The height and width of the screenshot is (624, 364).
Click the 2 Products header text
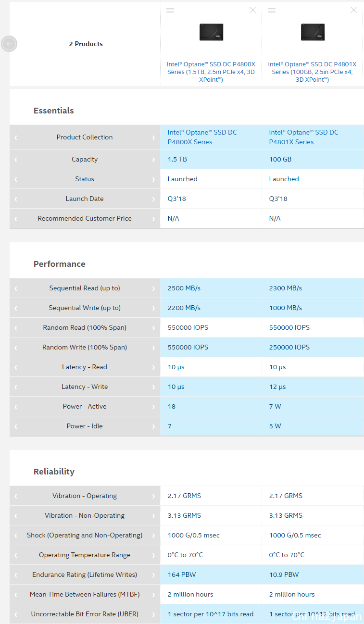pos(86,44)
